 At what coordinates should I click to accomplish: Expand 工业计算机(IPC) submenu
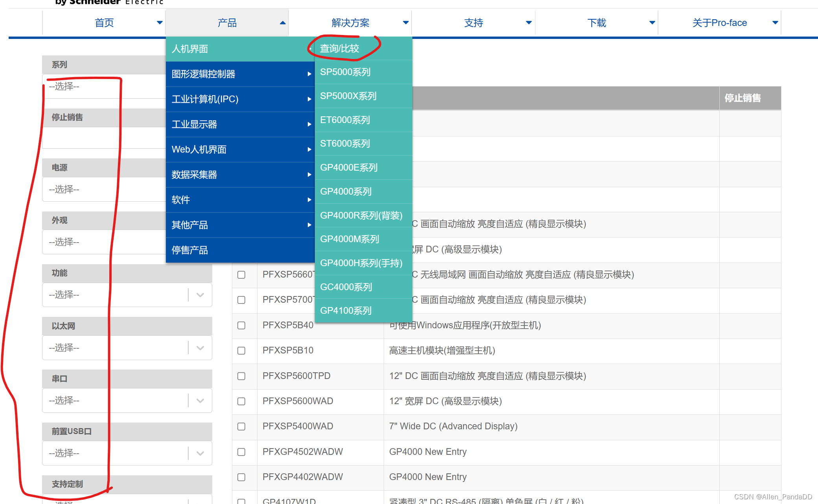click(240, 99)
